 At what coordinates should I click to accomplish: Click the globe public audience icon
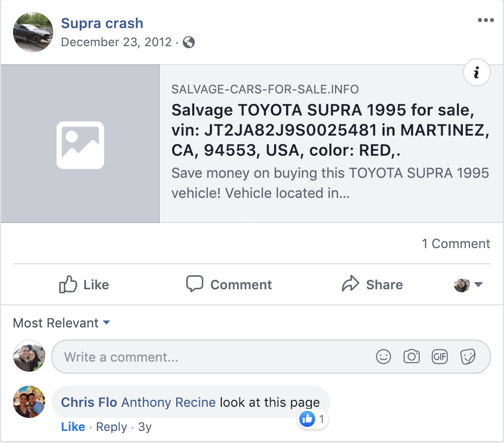(x=189, y=42)
